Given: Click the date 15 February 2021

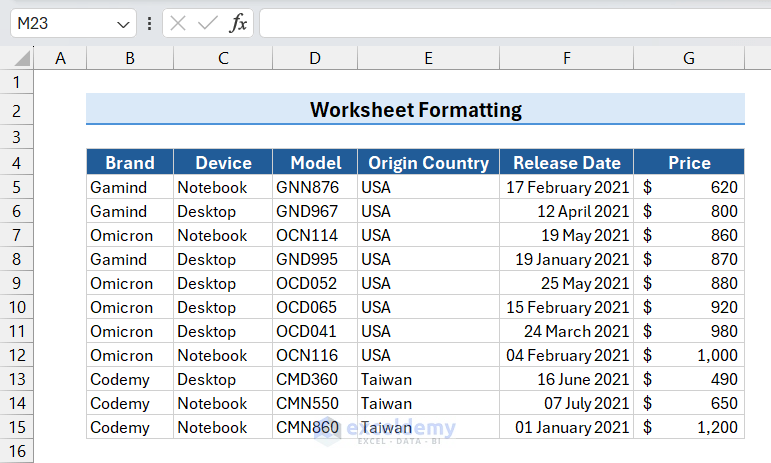Looking at the screenshot, I should point(566,307).
